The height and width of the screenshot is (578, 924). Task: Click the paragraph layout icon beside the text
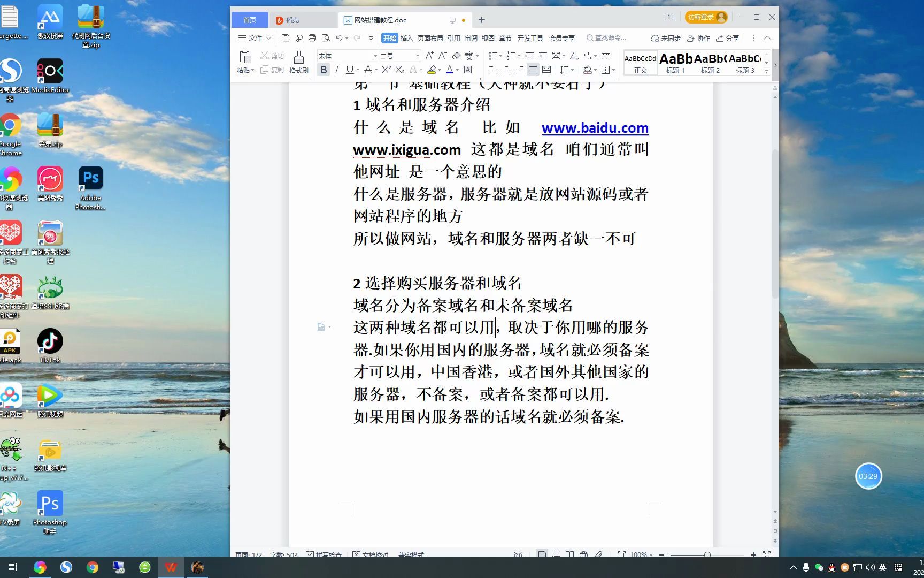[321, 326]
